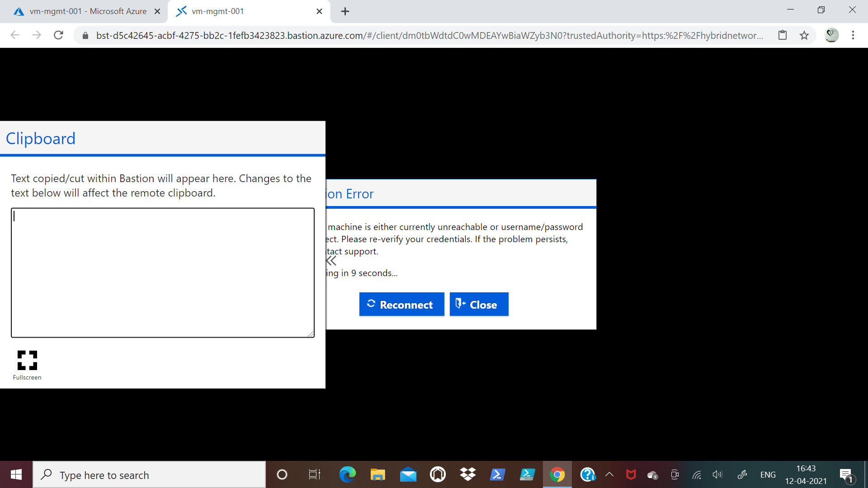Open a new browser tab
868x488 pixels.
click(345, 11)
